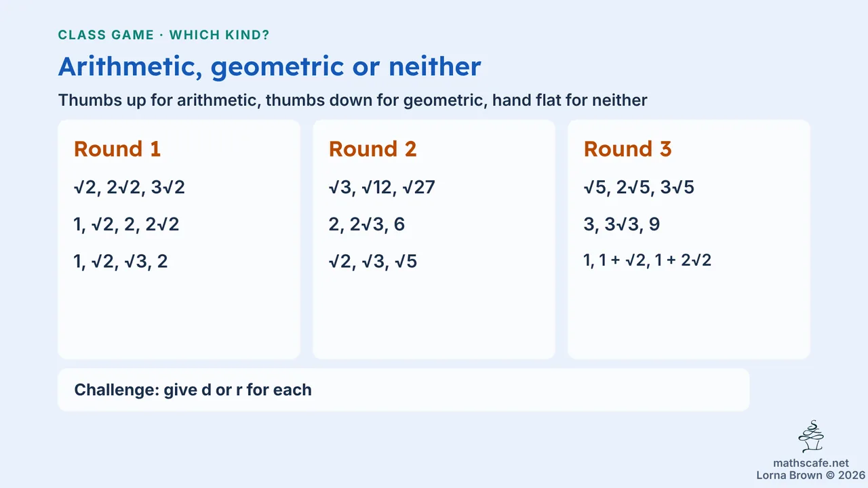Image resolution: width=868 pixels, height=488 pixels.
Task: Select sequence 2, 2√3, 6
Action: (367, 224)
